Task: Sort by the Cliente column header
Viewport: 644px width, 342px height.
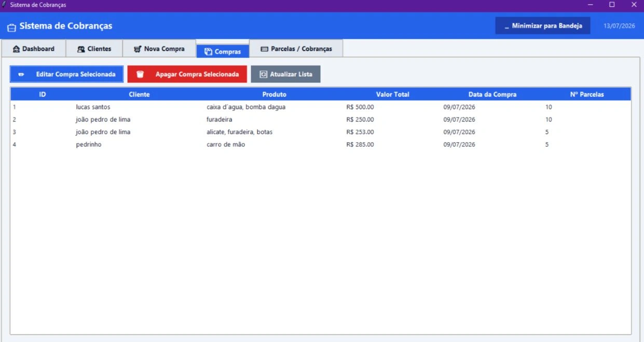Action: [139, 94]
